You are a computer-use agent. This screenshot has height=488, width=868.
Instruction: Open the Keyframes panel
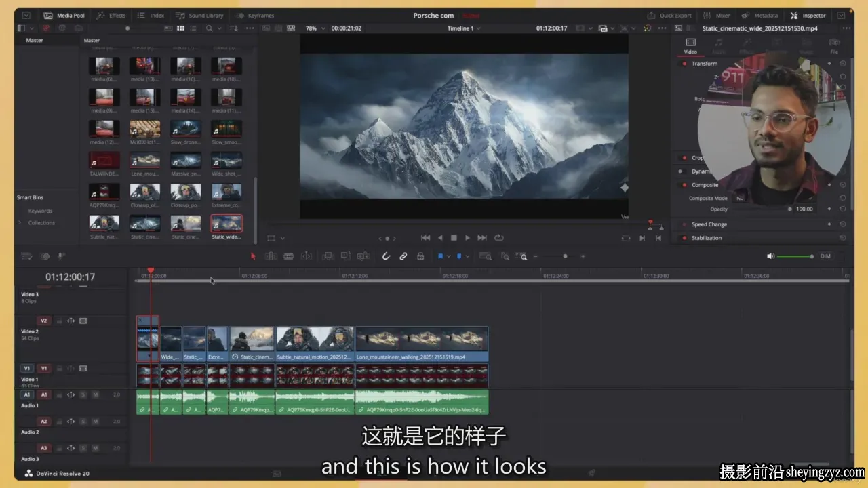pos(255,15)
